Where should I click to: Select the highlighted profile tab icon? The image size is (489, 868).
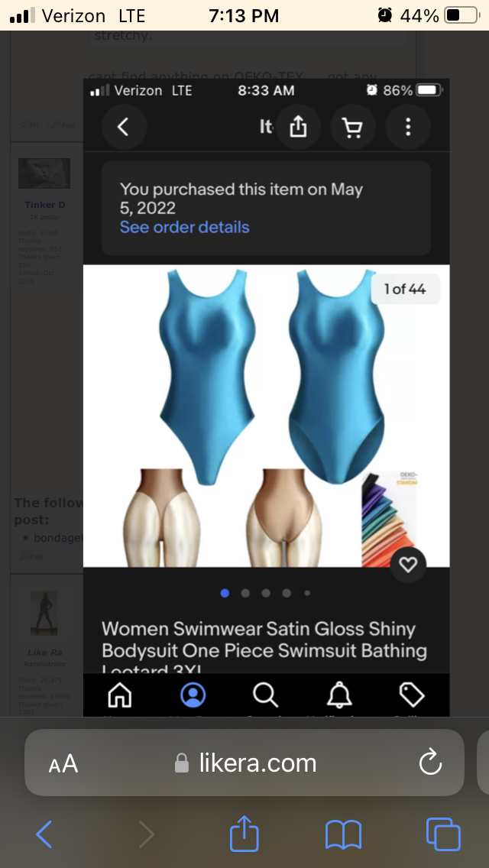(x=193, y=695)
